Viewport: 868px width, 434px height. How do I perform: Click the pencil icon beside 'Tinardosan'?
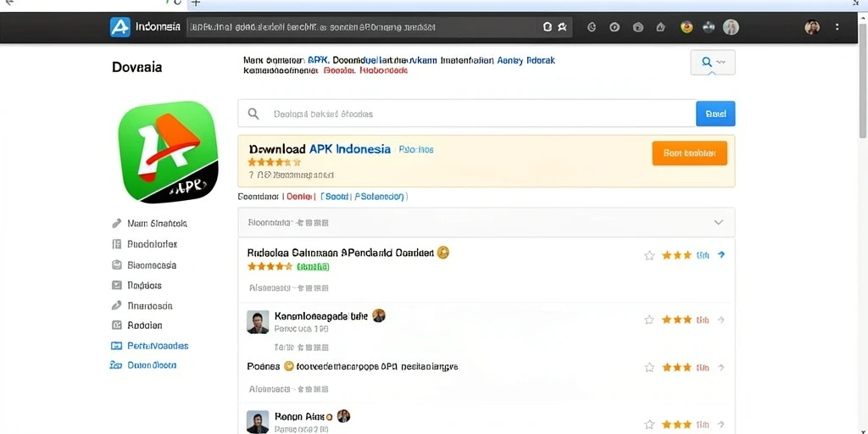116,305
